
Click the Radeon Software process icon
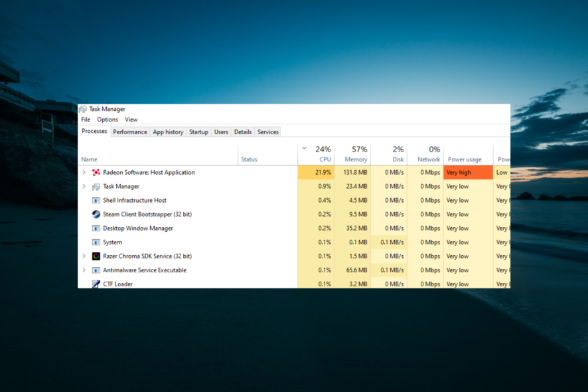pos(96,172)
